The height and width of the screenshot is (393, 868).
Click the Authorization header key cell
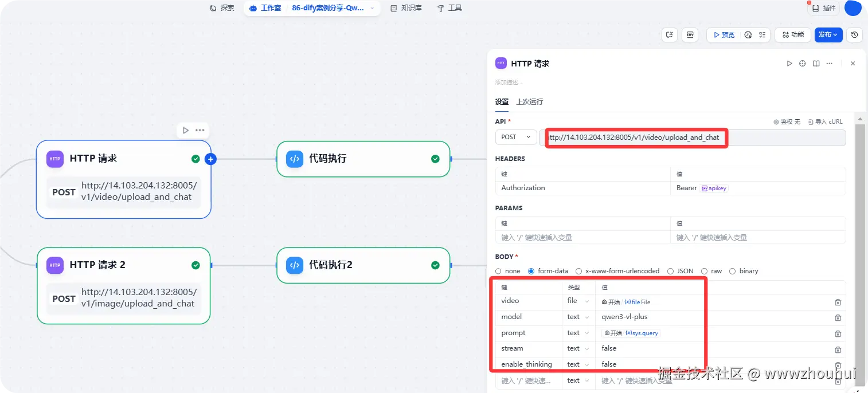click(x=582, y=188)
